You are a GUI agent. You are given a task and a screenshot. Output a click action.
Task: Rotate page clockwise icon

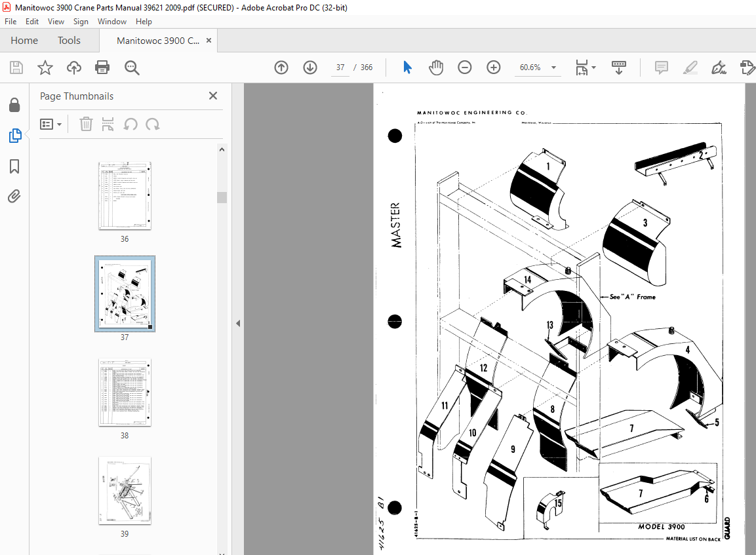(x=153, y=124)
